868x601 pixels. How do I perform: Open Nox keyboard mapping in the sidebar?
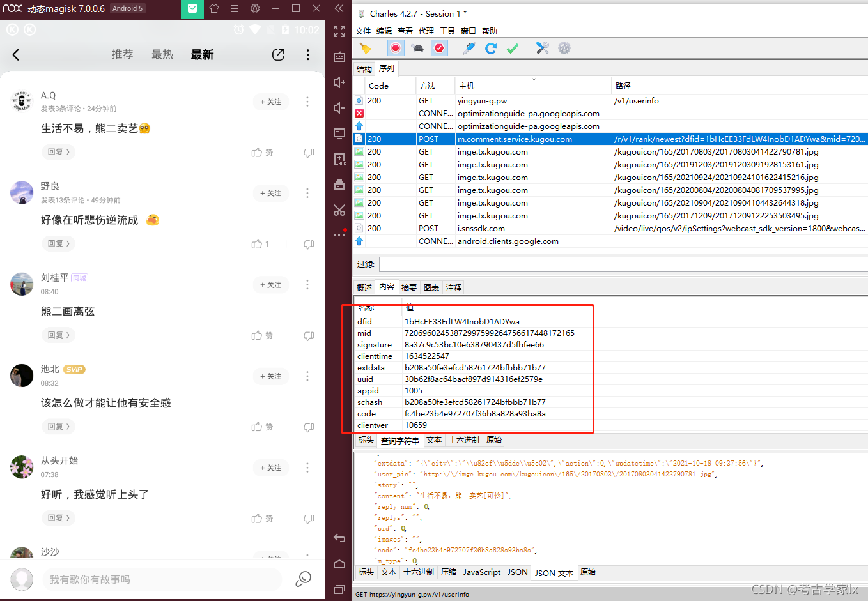tap(339, 57)
